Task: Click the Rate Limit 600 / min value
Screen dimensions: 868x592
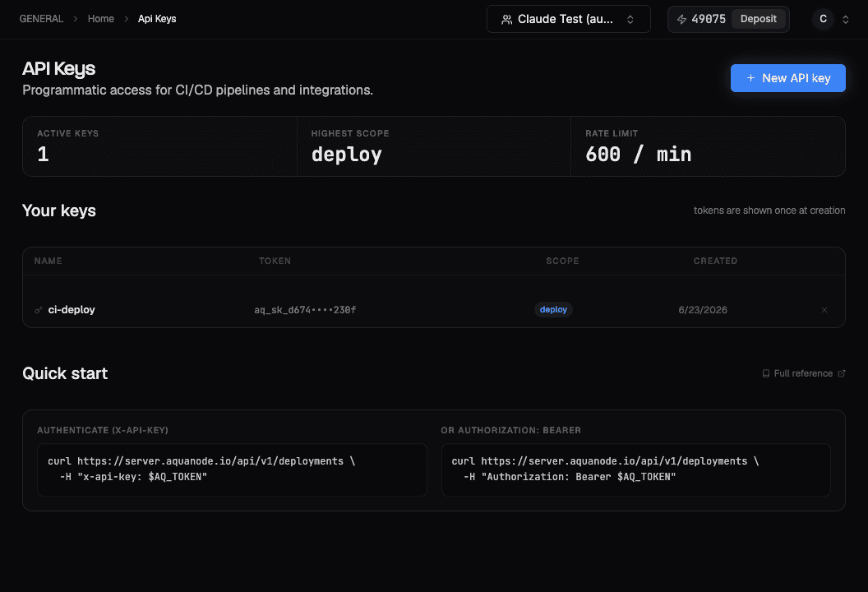Action: coord(639,154)
